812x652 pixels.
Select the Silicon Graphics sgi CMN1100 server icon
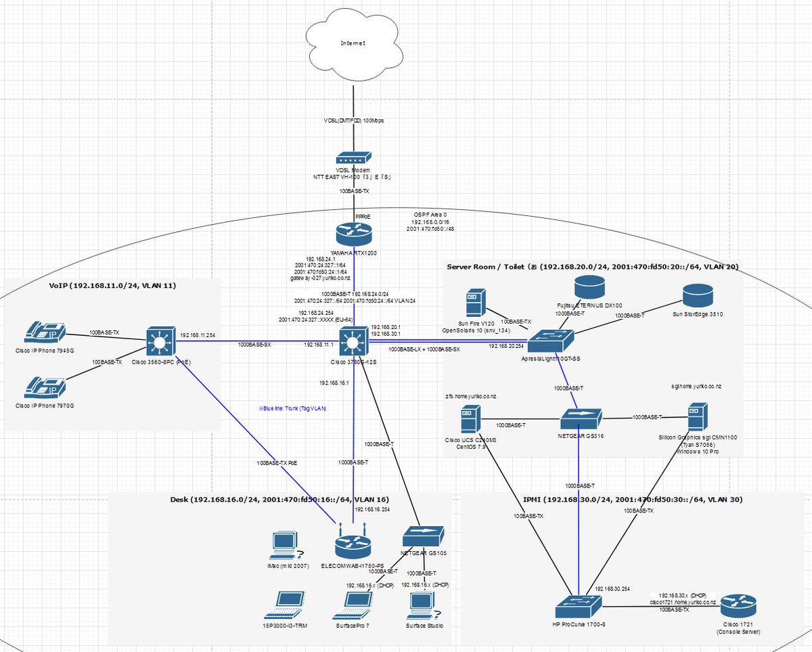pyautogui.click(x=698, y=418)
